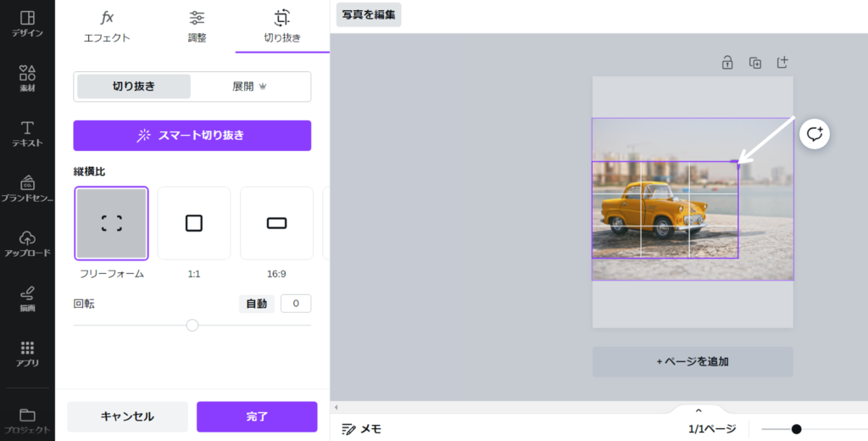Viewport: 868px width, 441px height.
Task: Choose the 1:1 aspect ratio
Action: point(194,224)
